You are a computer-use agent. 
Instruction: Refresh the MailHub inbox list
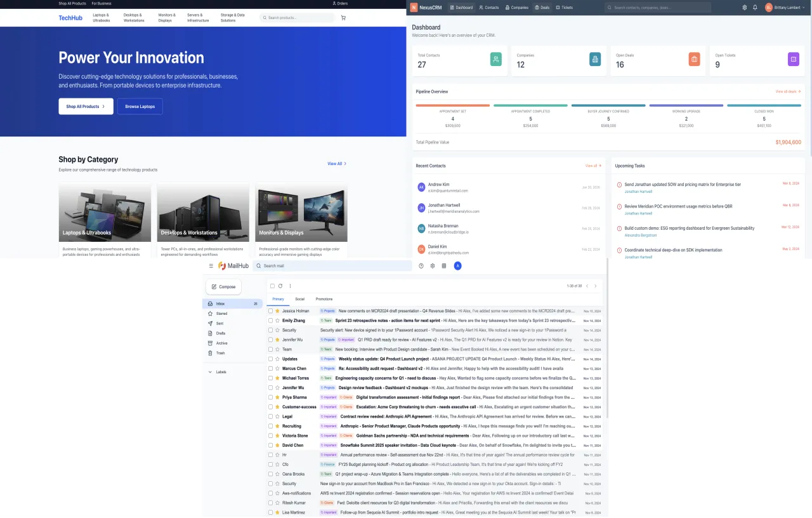[x=280, y=286]
